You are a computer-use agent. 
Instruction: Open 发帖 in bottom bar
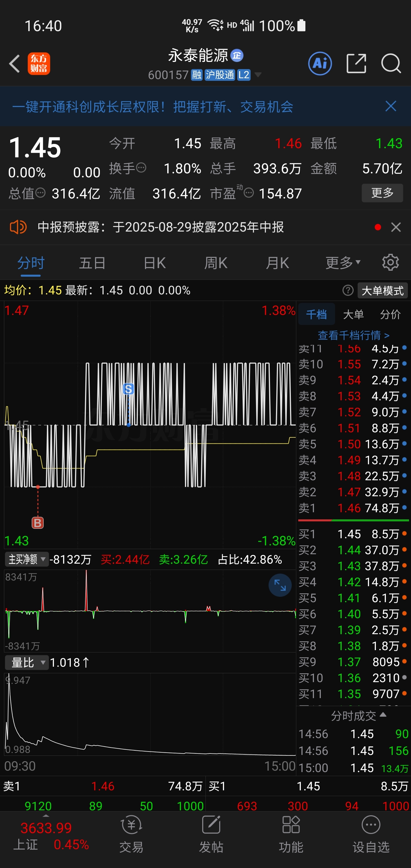pyautogui.click(x=211, y=834)
